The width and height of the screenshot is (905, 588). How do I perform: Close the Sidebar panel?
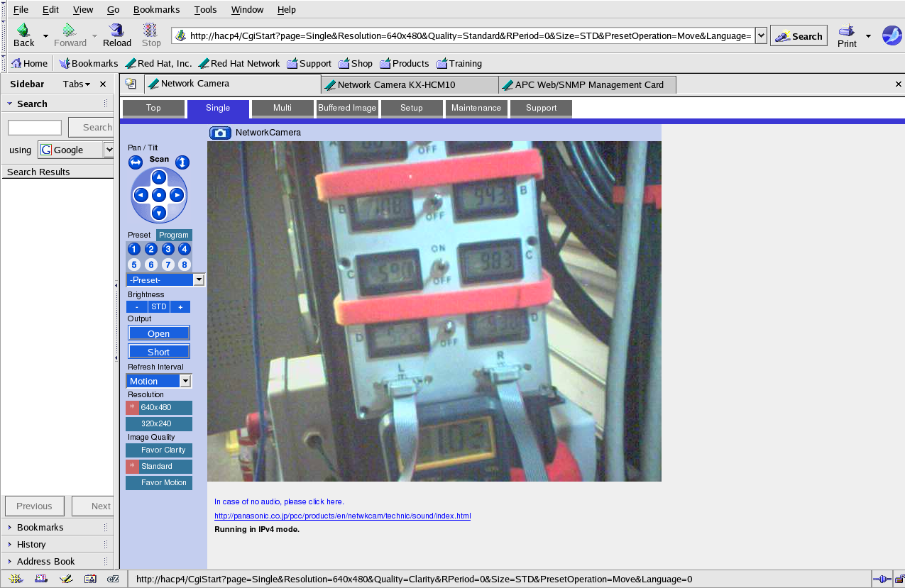tap(103, 84)
